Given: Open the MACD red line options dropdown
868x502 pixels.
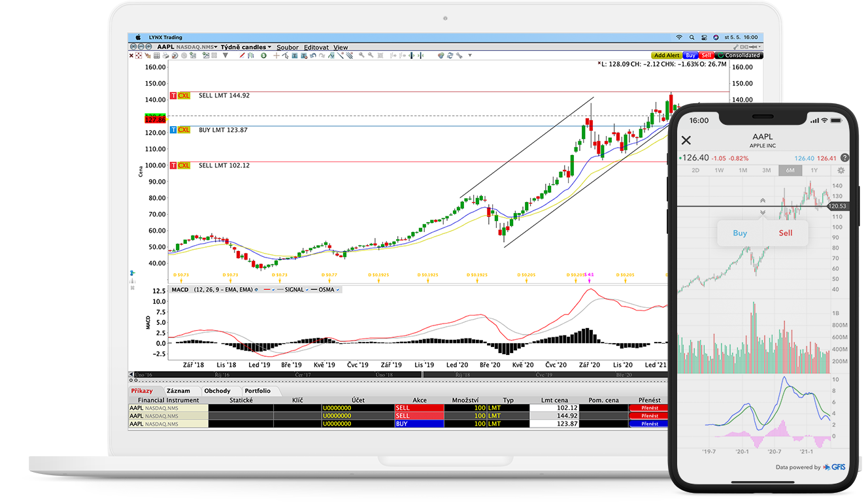Looking at the screenshot, I should [273, 289].
